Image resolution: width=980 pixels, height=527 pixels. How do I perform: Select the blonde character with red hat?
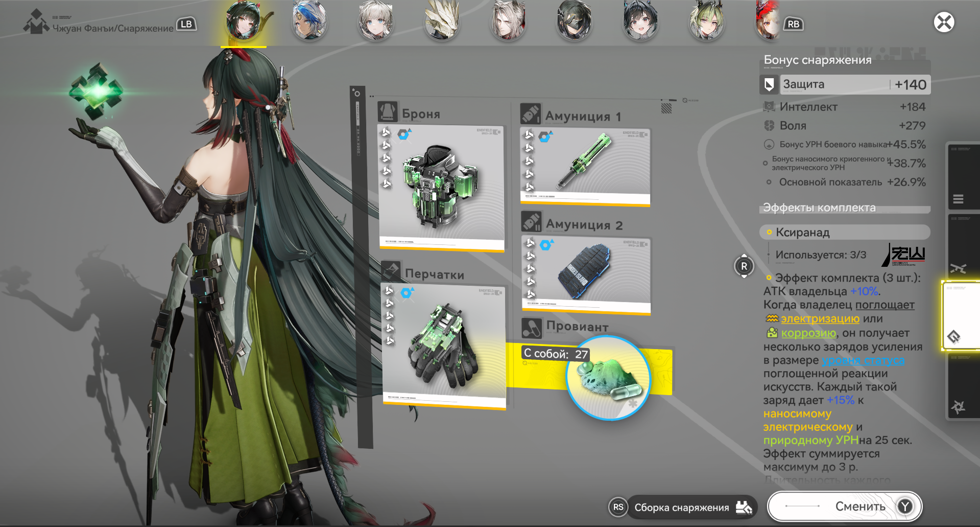tap(768, 21)
